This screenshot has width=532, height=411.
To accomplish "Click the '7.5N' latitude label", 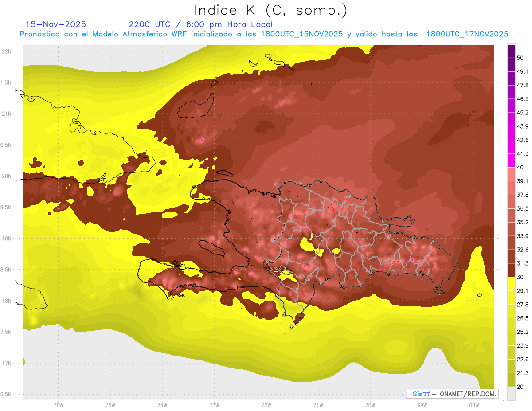I will (x=7, y=332).
